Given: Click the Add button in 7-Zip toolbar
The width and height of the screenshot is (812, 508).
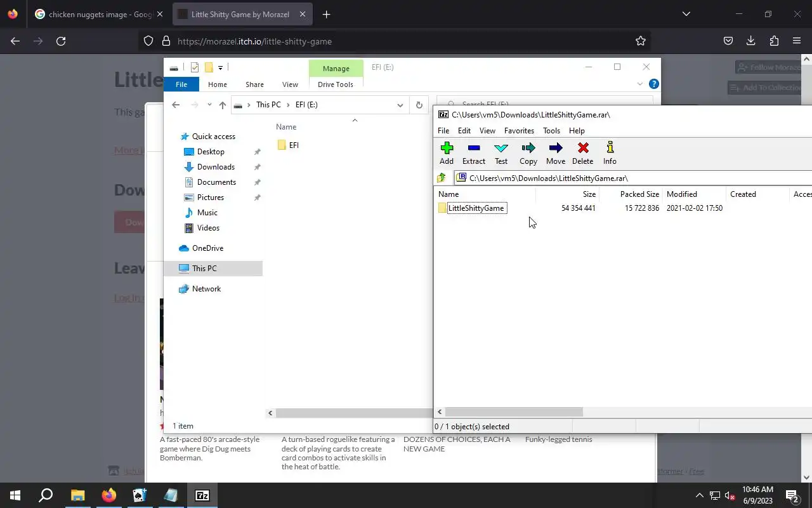Looking at the screenshot, I should [x=447, y=153].
